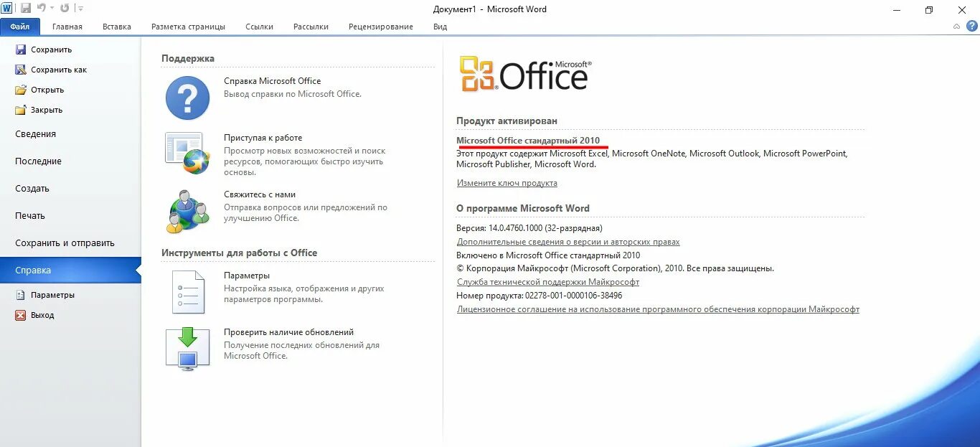Open the Файл tab
The height and width of the screenshot is (447, 980).
(x=20, y=27)
